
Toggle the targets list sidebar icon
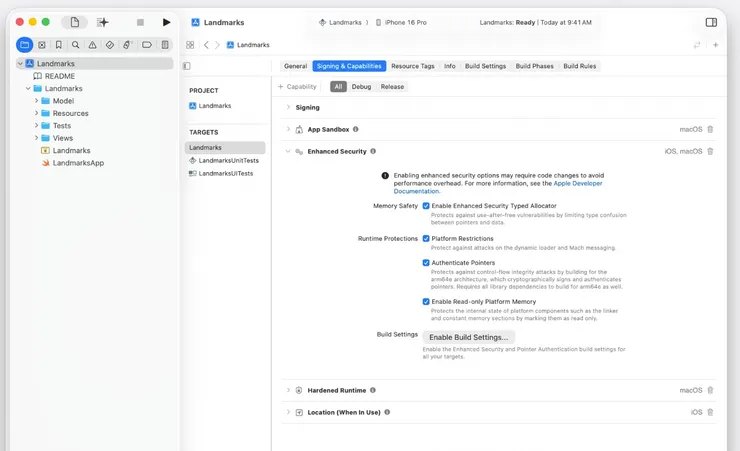[x=187, y=66]
